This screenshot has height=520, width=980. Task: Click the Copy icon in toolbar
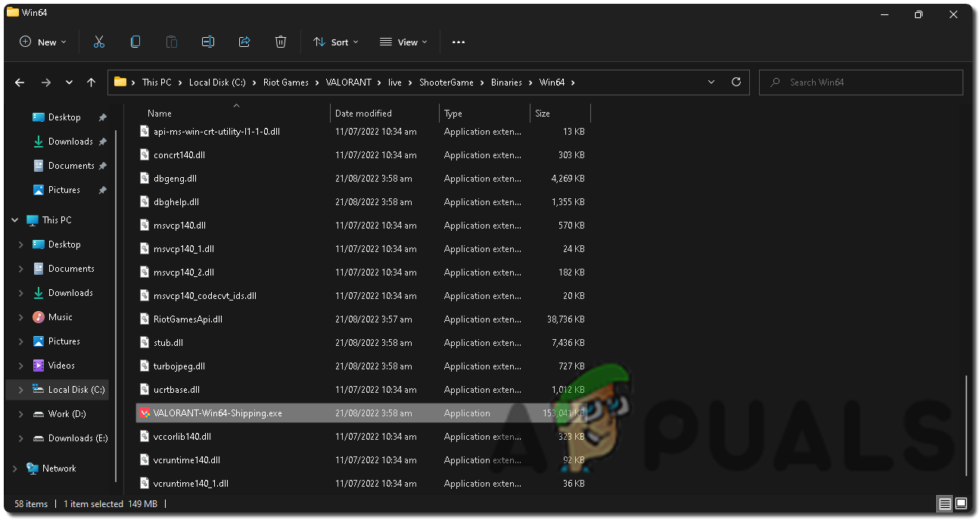pos(135,42)
